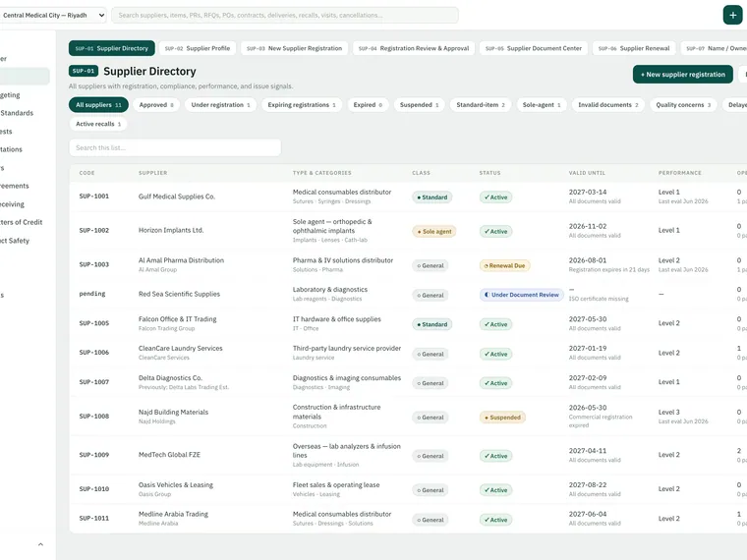
Task: Filter by Under registration
Action: [220, 105]
